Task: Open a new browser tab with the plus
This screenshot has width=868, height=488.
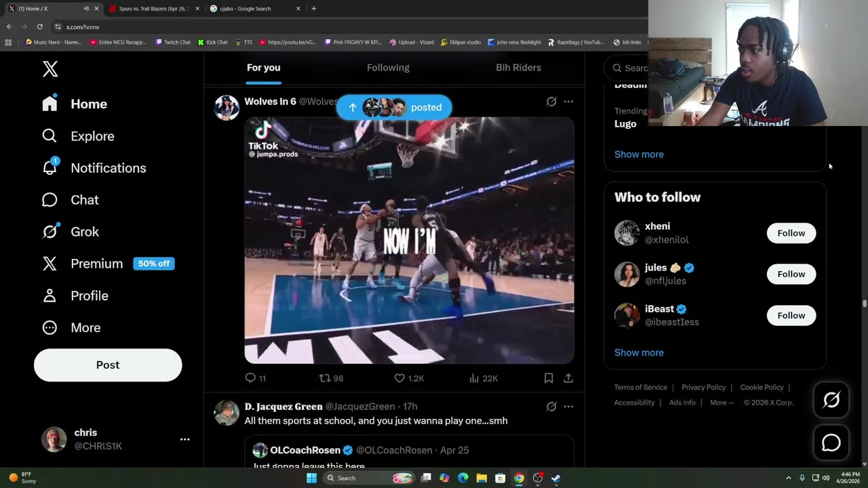Action: pos(313,8)
